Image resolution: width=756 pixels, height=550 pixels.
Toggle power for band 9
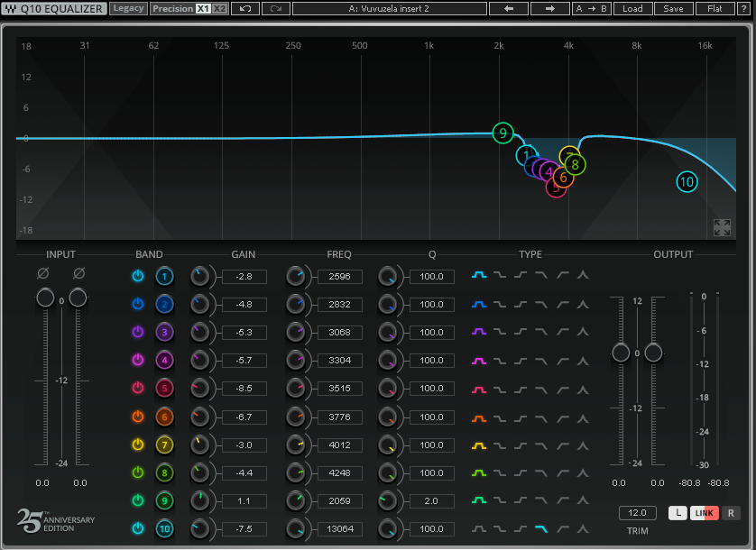(138, 500)
